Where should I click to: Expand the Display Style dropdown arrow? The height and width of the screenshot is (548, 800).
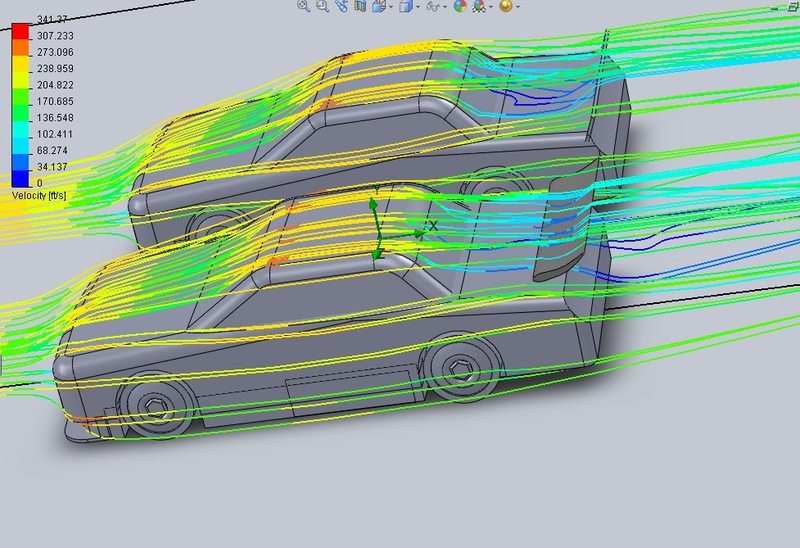pyautogui.click(x=418, y=7)
